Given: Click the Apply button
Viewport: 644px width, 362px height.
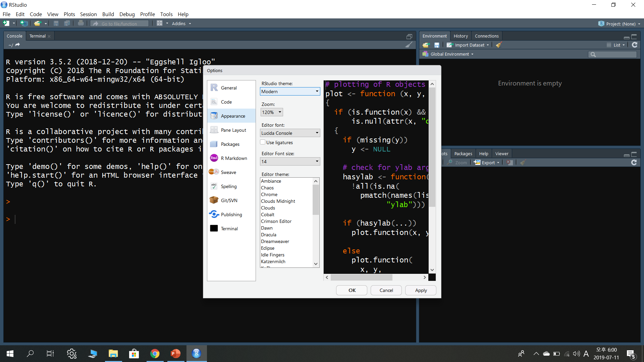Looking at the screenshot, I should pos(421,290).
